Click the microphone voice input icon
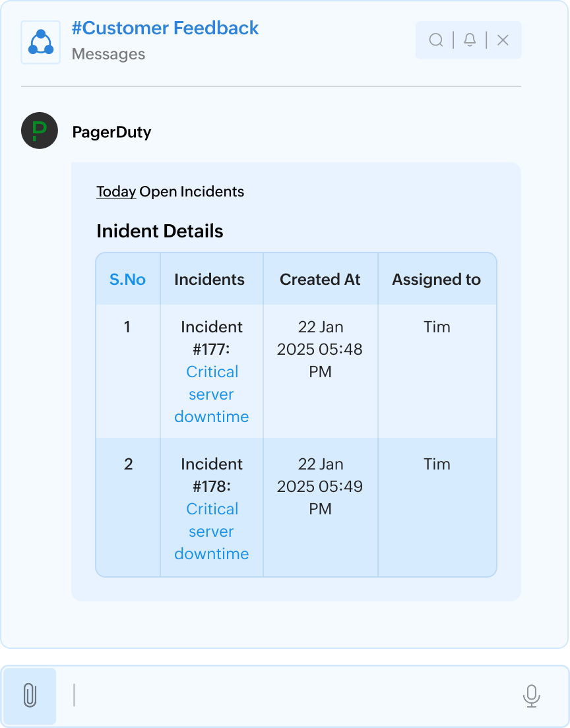This screenshot has height=728, width=570. [x=531, y=696]
